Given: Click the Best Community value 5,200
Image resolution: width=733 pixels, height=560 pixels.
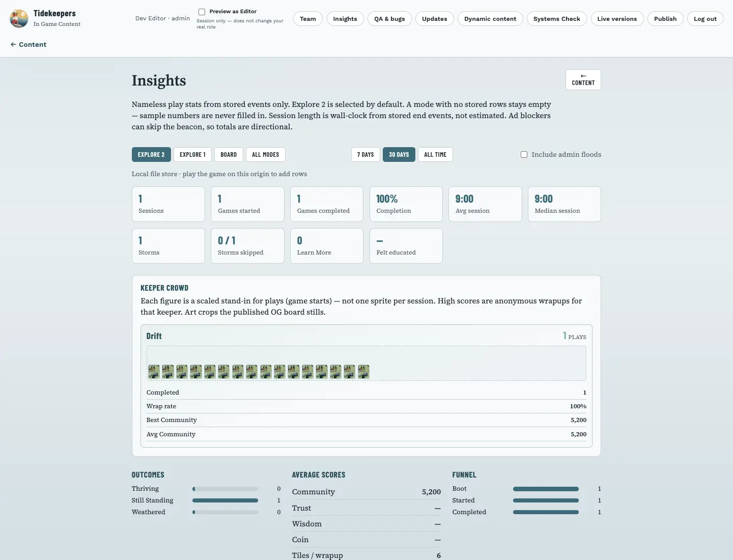Looking at the screenshot, I should (578, 420).
